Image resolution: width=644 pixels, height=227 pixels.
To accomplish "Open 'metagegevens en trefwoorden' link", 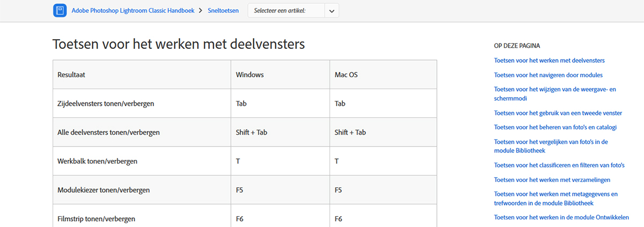I will 555,199.
